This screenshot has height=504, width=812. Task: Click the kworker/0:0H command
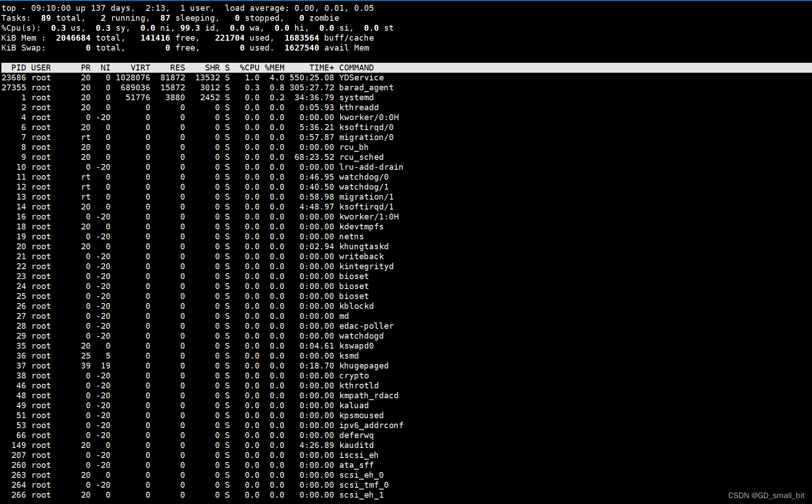[369, 117]
